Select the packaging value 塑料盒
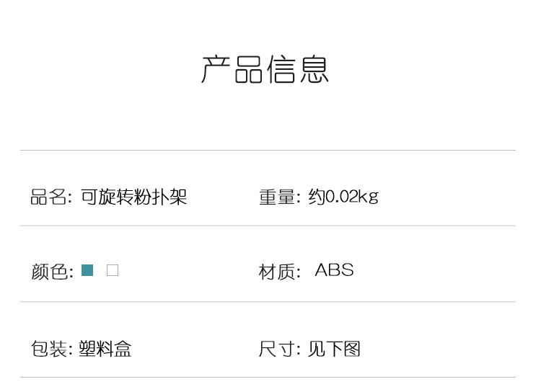 tap(105, 348)
